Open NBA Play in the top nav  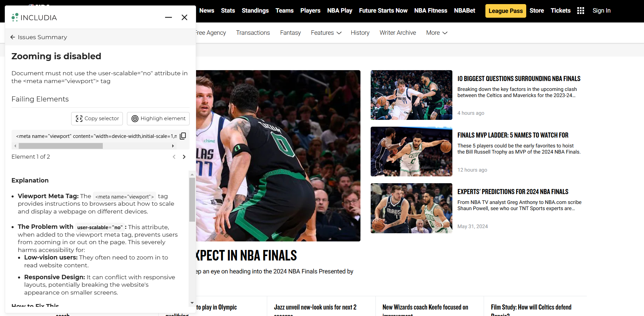click(x=340, y=11)
